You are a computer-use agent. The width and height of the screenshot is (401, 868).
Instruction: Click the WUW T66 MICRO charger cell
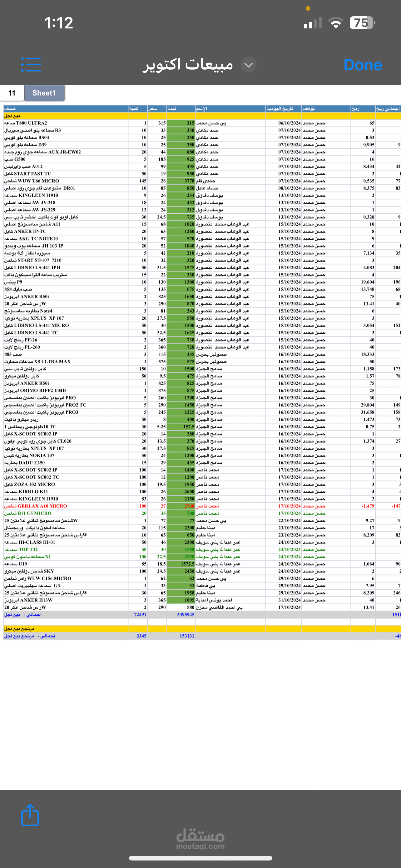pos(66,181)
